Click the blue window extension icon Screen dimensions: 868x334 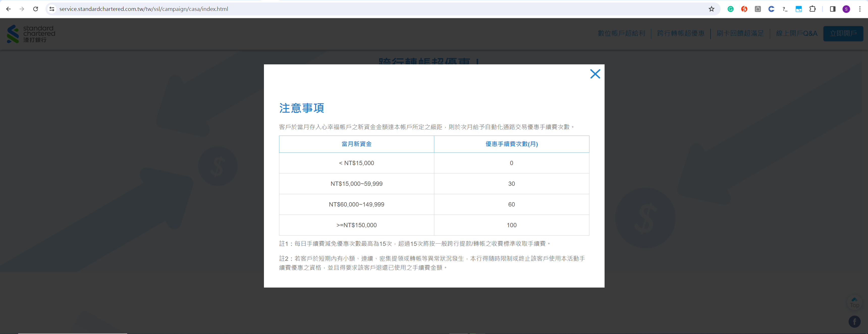pos(799,9)
